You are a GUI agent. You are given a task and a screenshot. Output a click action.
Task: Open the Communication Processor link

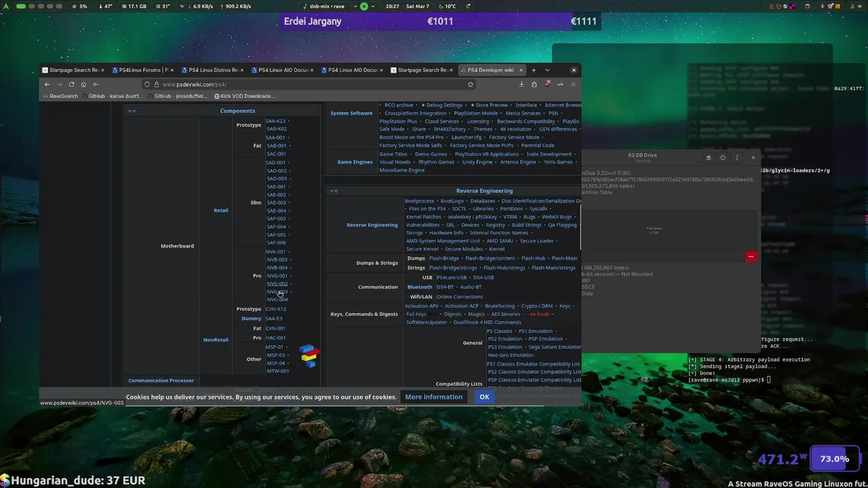pyautogui.click(x=161, y=380)
